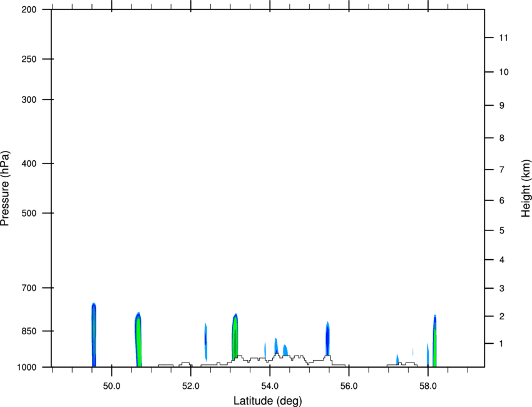The width and height of the screenshot is (532, 407).
Task: Pick the 5 km height label
Action: pyautogui.click(x=502, y=230)
